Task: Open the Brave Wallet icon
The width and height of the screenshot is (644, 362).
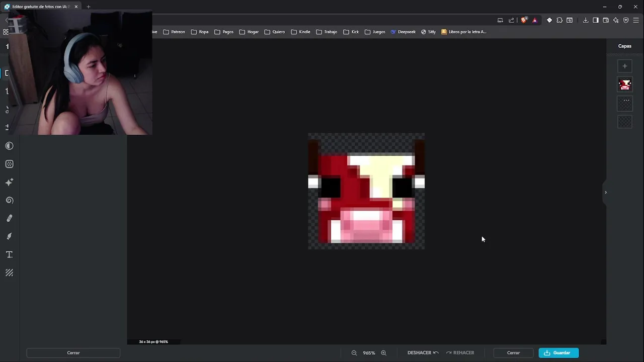Action: tap(606, 20)
